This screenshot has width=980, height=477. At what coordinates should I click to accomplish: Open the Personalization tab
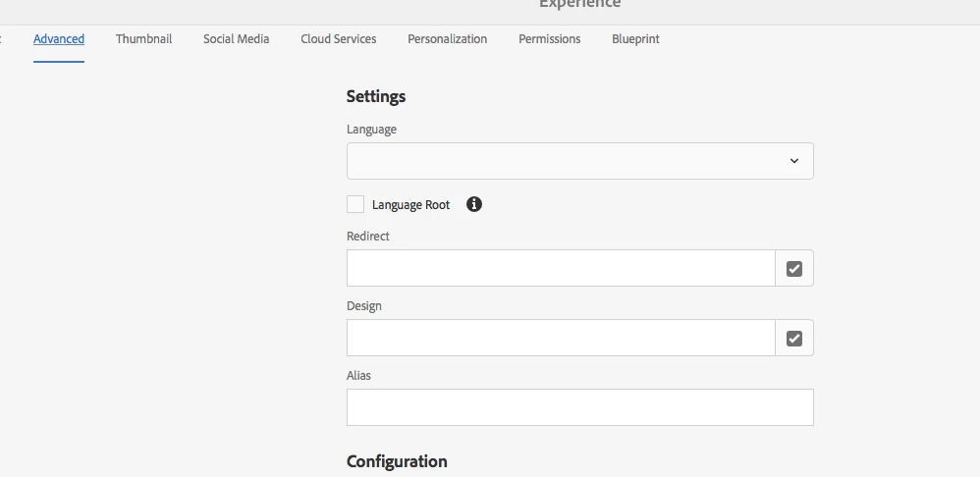pos(447,39)
